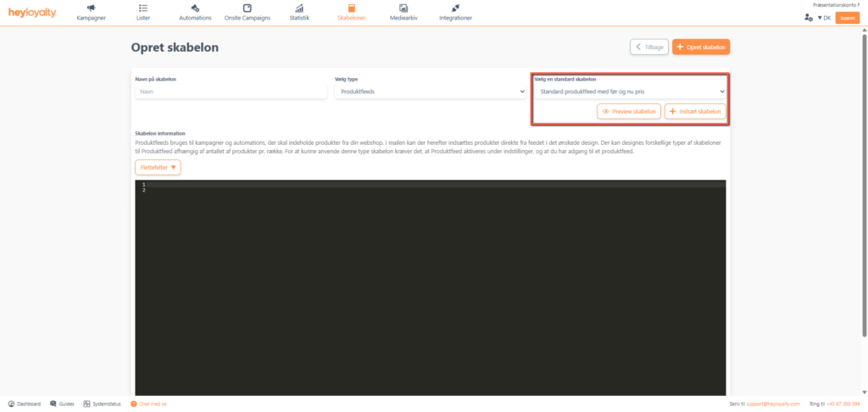Viewport: 868px width, 412px height.
Task: Go back with the Tilbage button
Action: [x=648, y=47]
